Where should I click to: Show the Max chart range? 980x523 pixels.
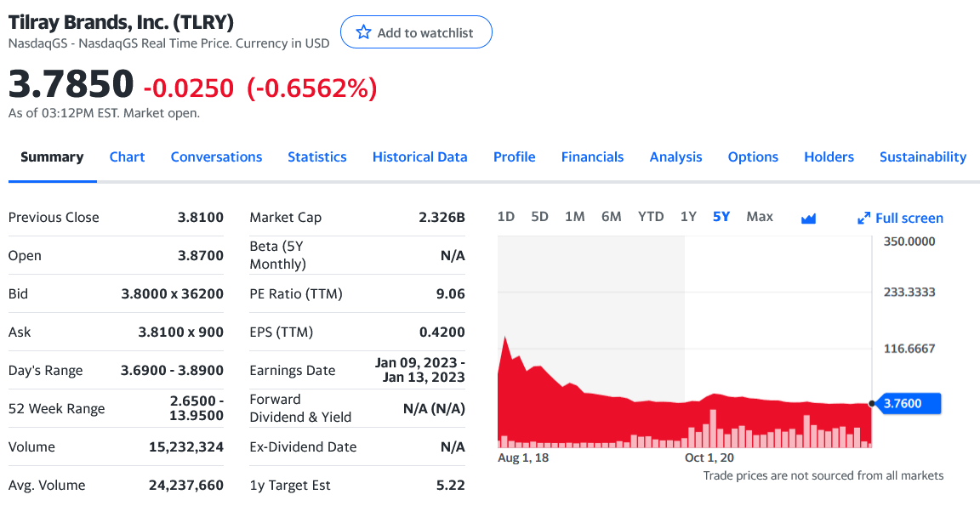point(760,217)
